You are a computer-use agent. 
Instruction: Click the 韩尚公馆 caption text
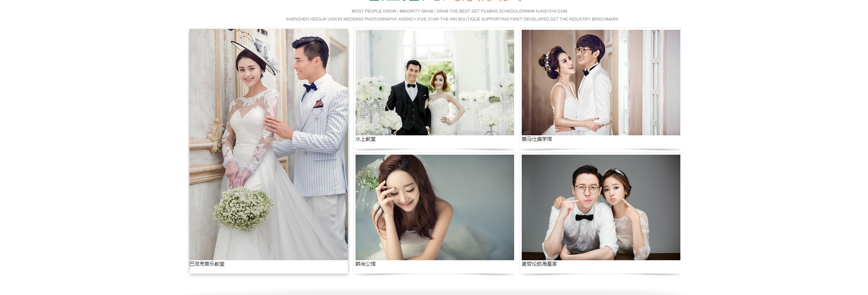pos(366,264)
